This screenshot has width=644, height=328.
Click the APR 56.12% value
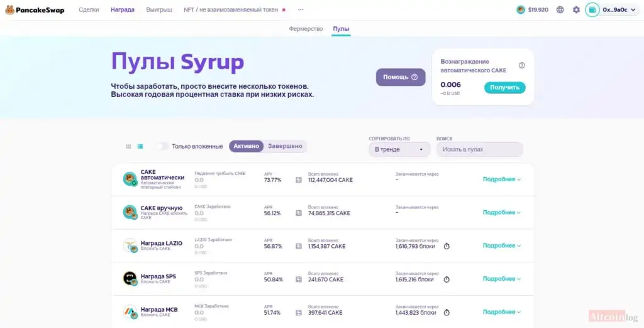pos(273,213)
